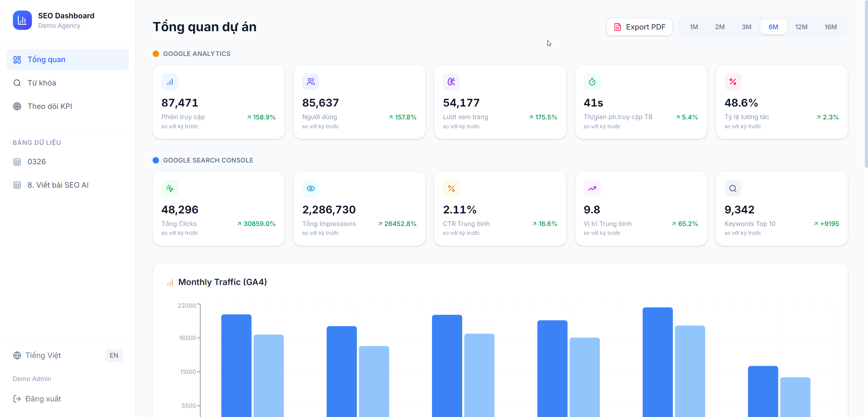
Task: Click the Export PDF button
Action: [x=639, y=26]
